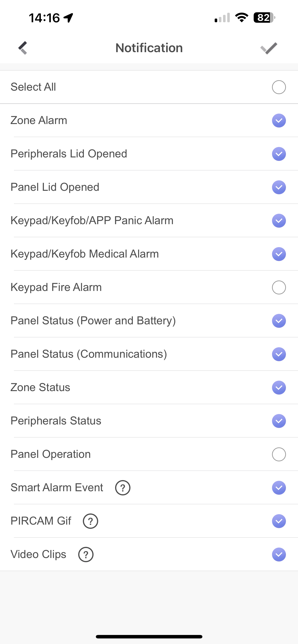Tap the PIRCAM Gif question mark icon
298x644 pixels.
point(90,521)
